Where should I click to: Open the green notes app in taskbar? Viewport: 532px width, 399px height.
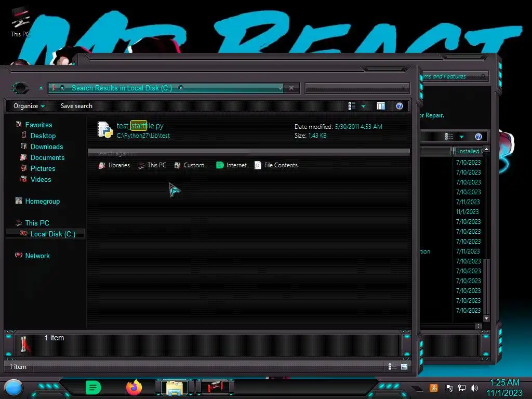tap(94, 388)
